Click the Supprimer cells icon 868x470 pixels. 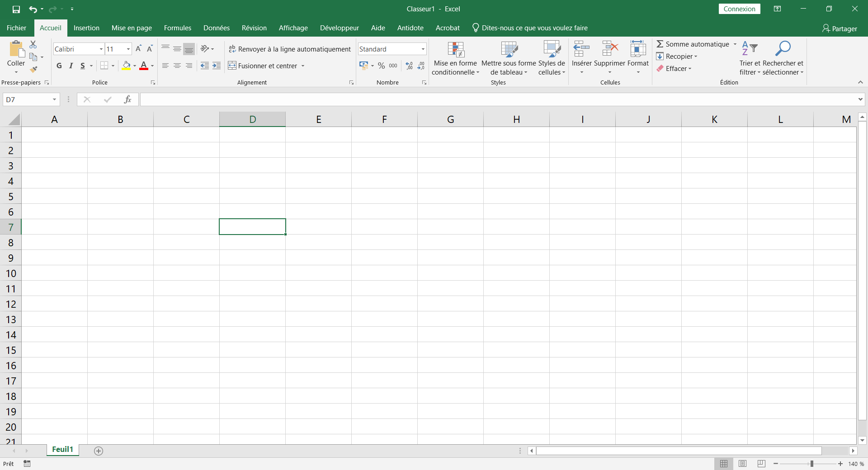609,48
